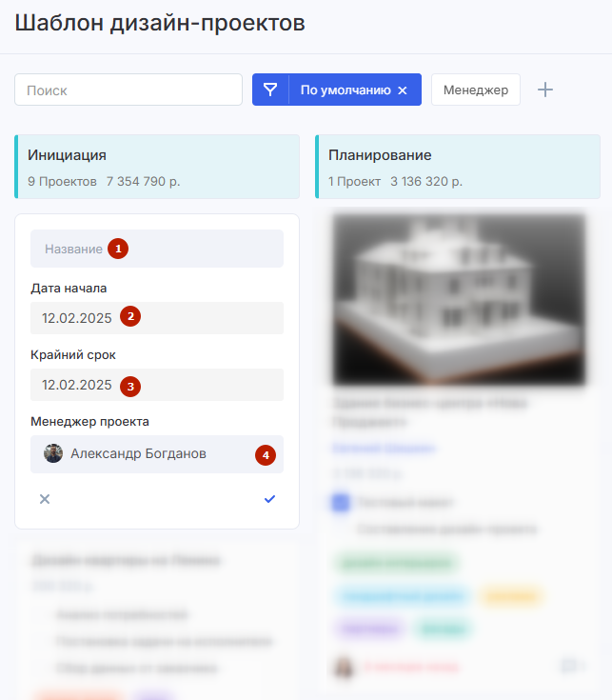Open the "Дата начала" date field
This screenshot has width=612, height=700.
157,318
